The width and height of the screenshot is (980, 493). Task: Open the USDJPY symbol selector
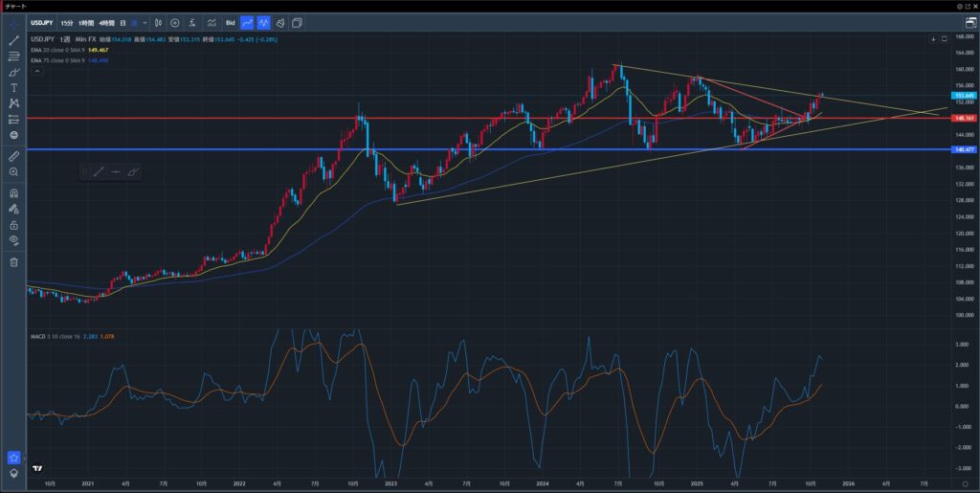[x=41, y=22]
